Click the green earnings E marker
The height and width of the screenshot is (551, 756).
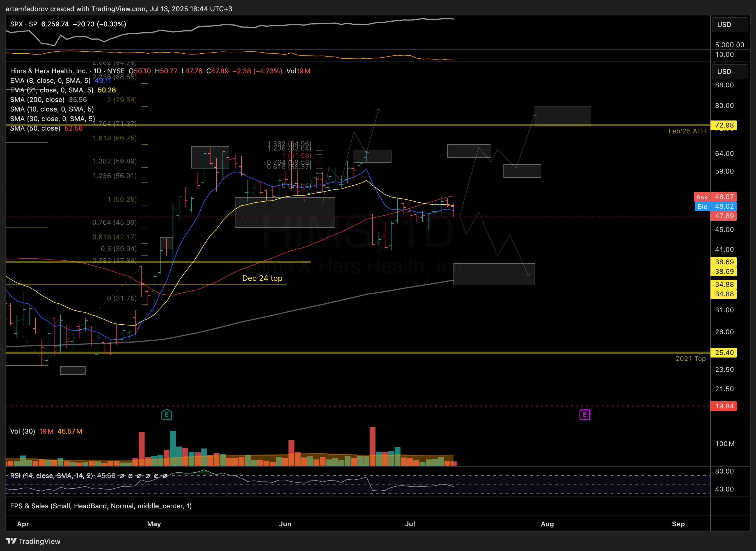[167, 415]
